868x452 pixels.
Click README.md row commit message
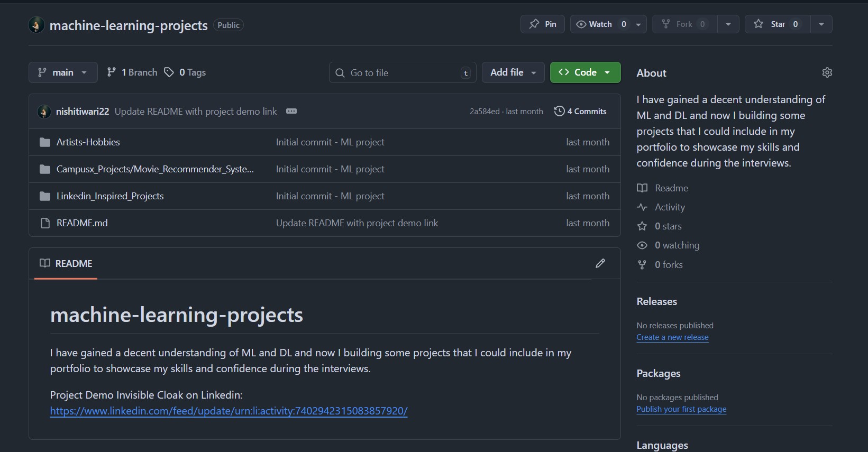[x=357, y=223]
